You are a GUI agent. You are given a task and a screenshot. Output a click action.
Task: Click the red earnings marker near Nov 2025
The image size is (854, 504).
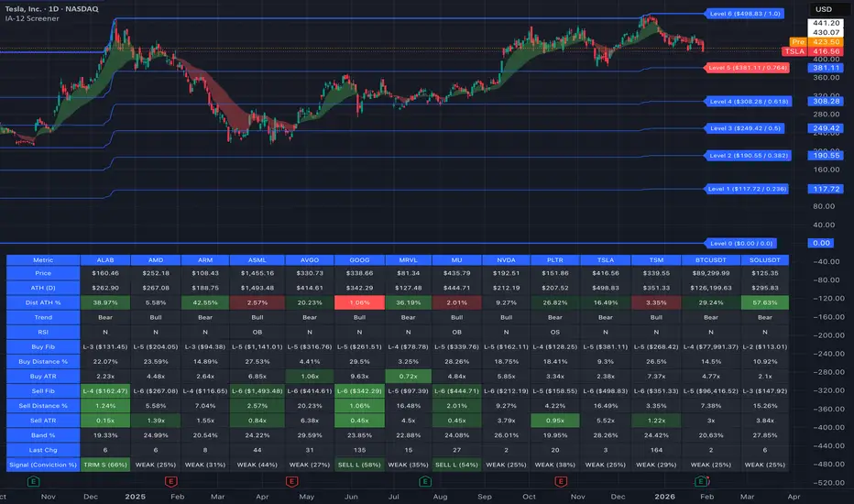point(561,482)
